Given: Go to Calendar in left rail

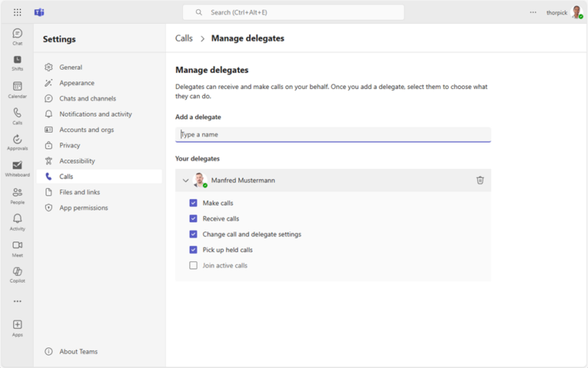Looking at the screenshot, I should 17,88.
